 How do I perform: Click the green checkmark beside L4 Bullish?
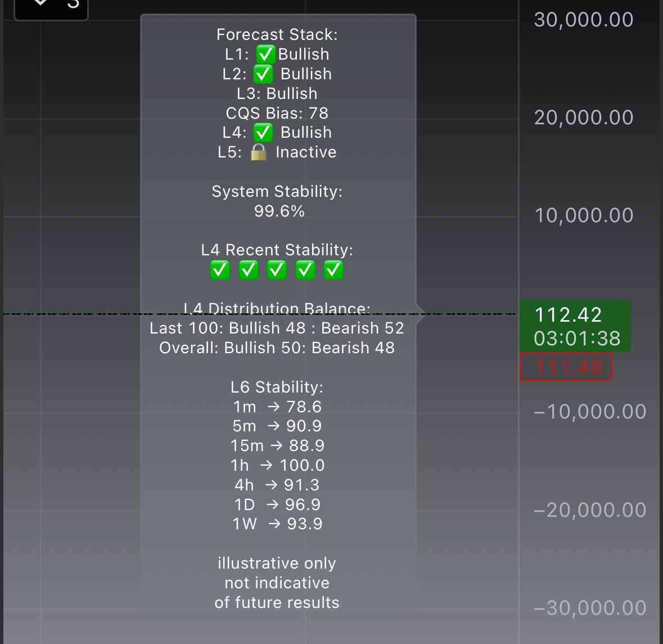coord(263,133)
